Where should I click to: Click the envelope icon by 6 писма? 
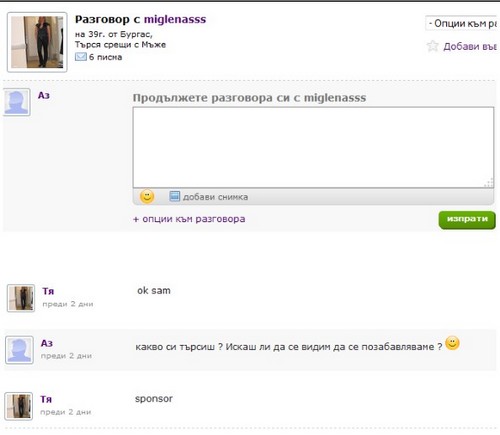(x=81, y=57)
